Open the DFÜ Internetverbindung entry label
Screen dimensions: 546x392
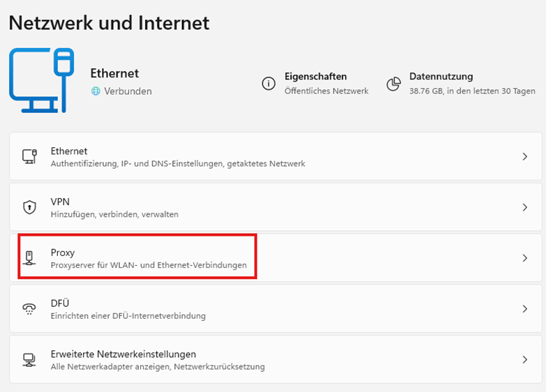(x=128, y=315)
